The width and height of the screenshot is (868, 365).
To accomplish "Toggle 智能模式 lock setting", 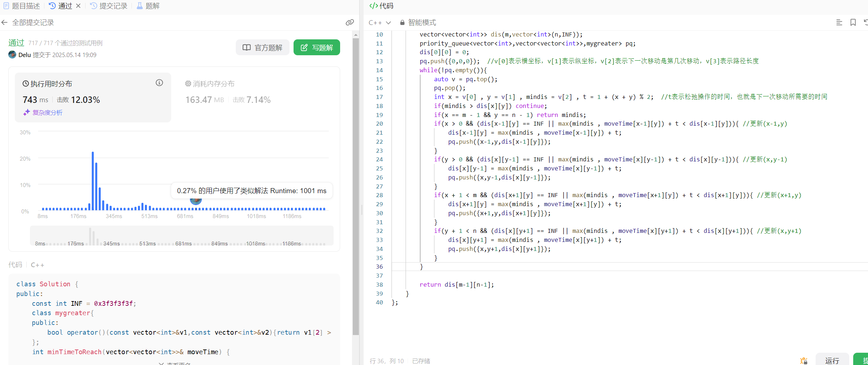I will click(x=418, y=23).
